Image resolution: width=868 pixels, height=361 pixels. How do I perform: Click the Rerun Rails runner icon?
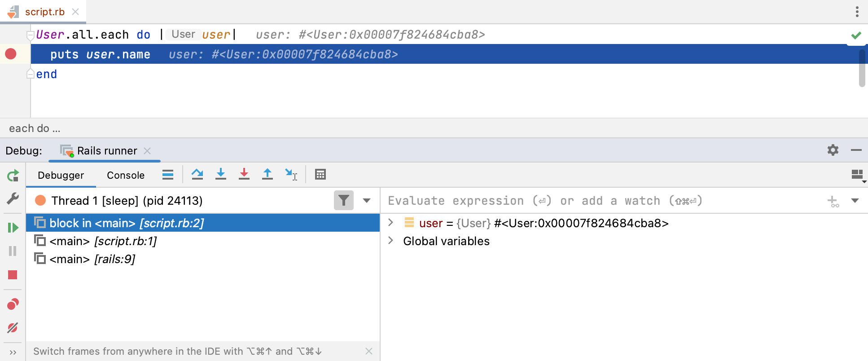coord(13,176)
